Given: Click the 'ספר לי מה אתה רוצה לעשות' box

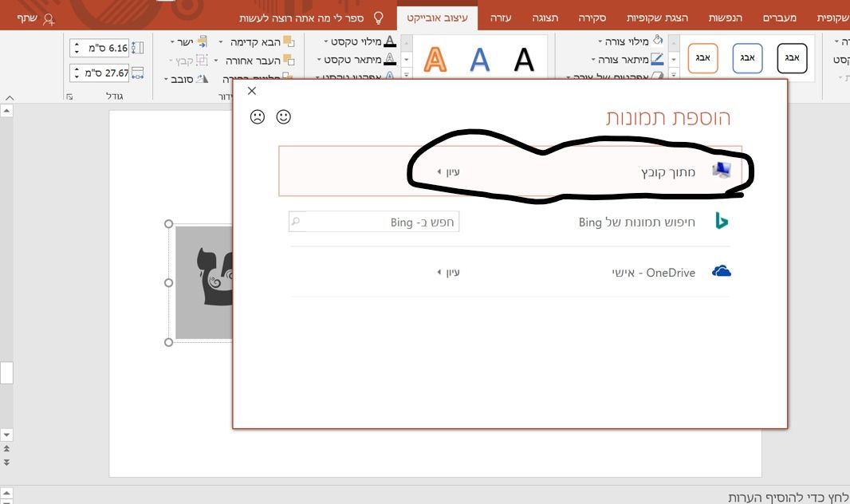Looking at the screenshot, I should 301,18.
